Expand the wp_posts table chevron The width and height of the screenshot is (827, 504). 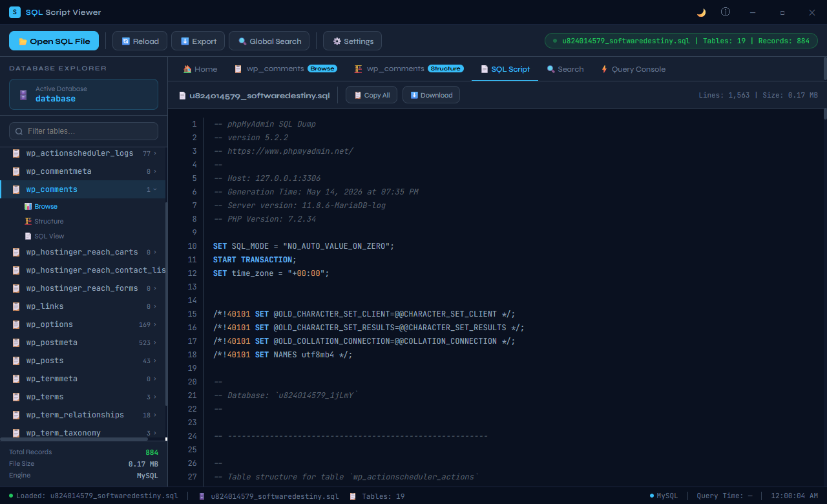click(x=155, y=361)
